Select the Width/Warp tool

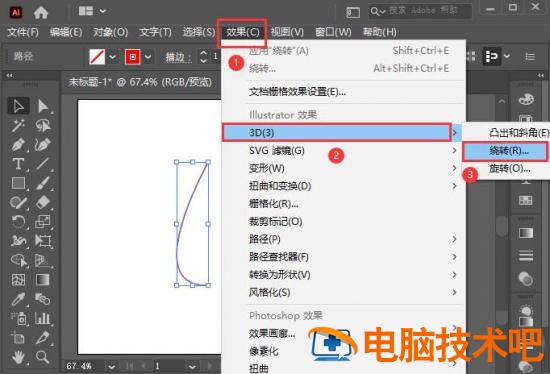tap(18, 241)
